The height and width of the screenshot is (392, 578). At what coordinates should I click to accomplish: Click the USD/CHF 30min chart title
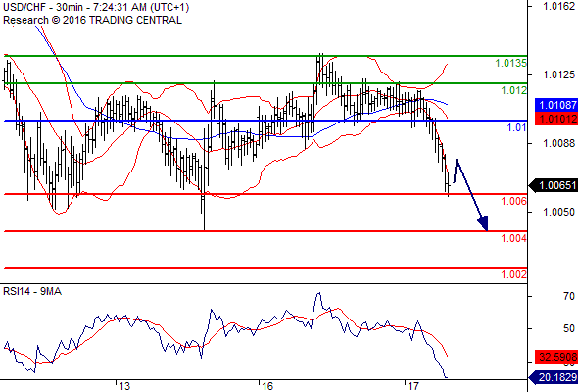tap(96, 8)
